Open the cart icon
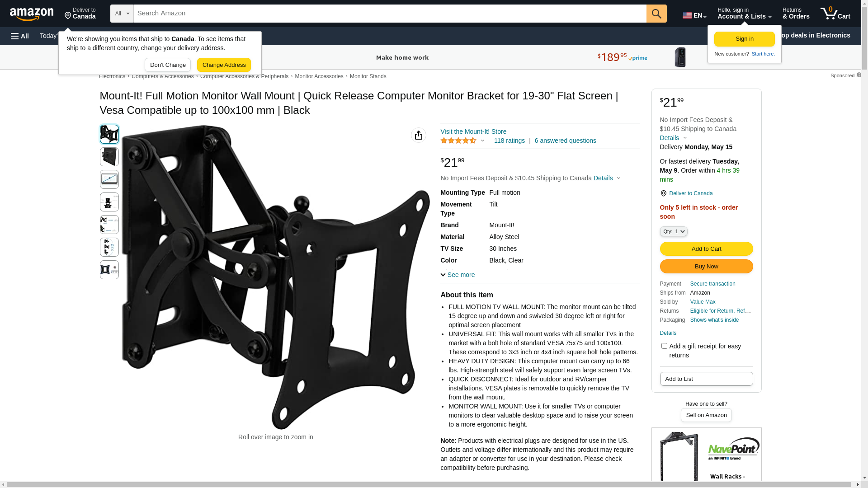868x488 pixels. point(835,14)
